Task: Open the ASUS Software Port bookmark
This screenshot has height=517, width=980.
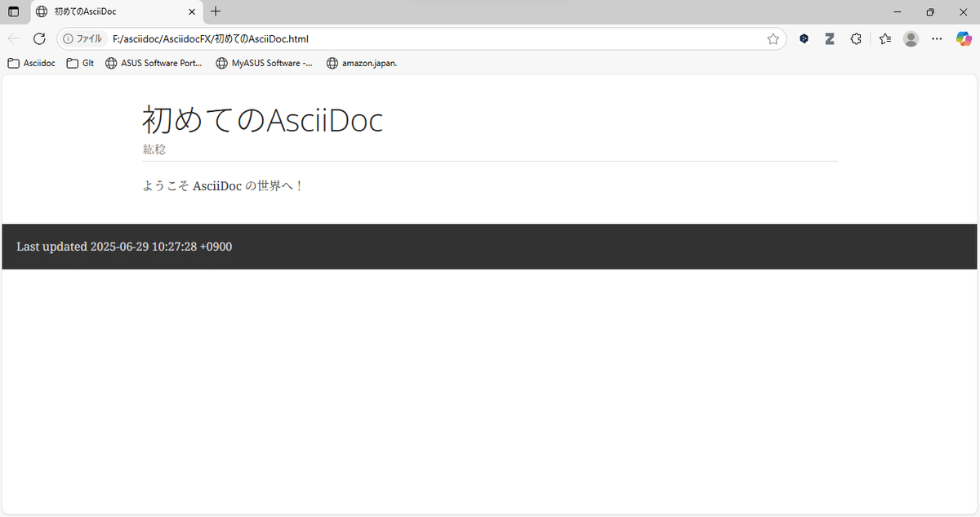Action: tap(154, 63)
